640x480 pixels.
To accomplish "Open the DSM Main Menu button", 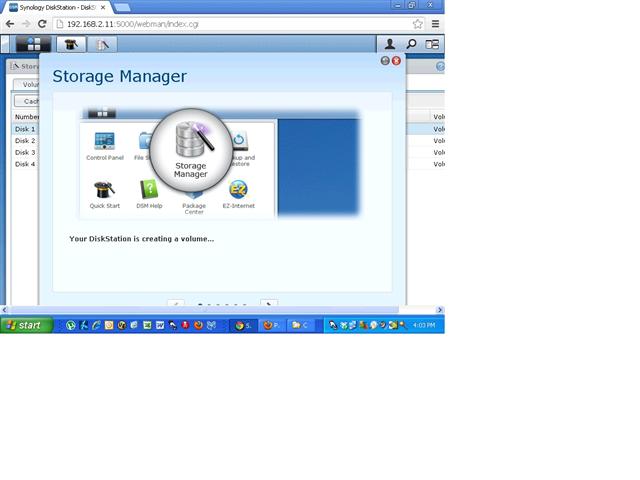I will (33, 44).
